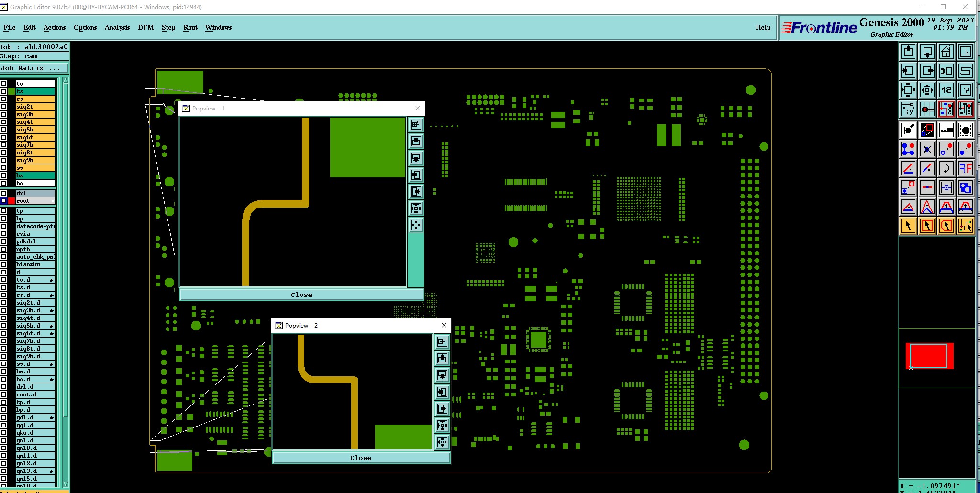Click the zoom in expanding arrows icon
Image resolution: width=980 pixels, height=493 pixels.
(908, 90)
